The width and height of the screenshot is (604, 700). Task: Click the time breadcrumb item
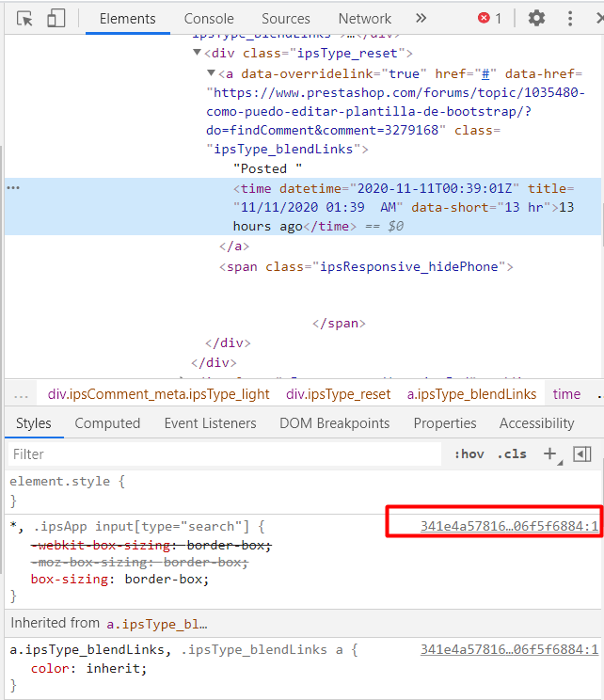(x=566, y=394)
